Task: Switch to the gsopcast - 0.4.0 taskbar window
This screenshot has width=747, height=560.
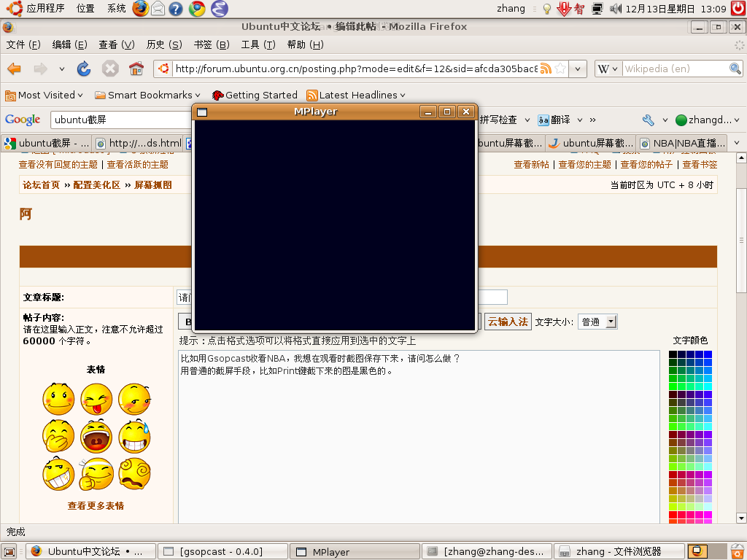Action: coord(223,551)
